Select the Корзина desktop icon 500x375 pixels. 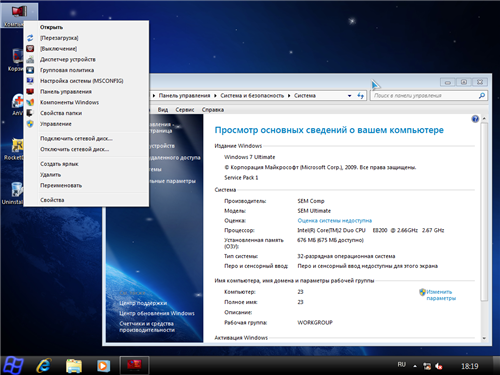(15, 60)
